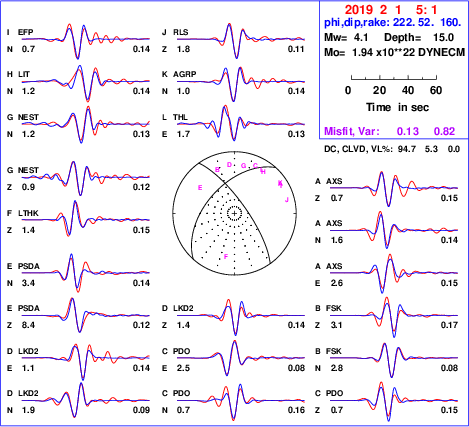469x427 pixels.
Task: Click station marker F in the focal sphere
Action: [x=226, y=256]
